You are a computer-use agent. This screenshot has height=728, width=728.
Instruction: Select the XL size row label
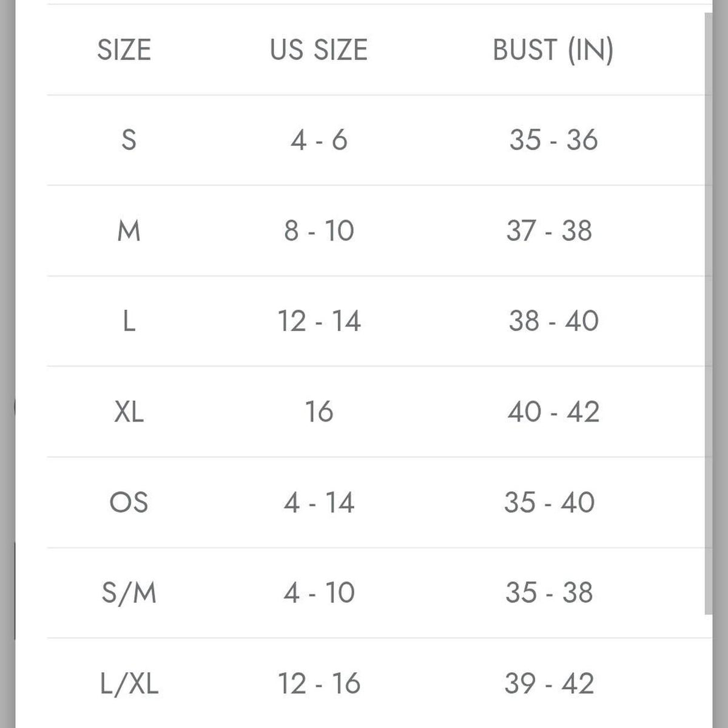click(x=129, y=412)
